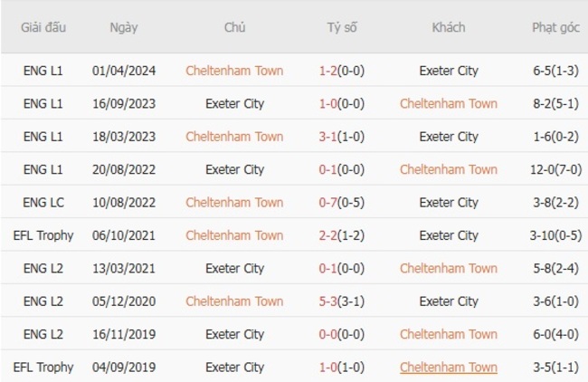Open Cheltenham Town home team in the 01/04/2024 match
Viewport: 588px width, 382px height.
point(234,71)
